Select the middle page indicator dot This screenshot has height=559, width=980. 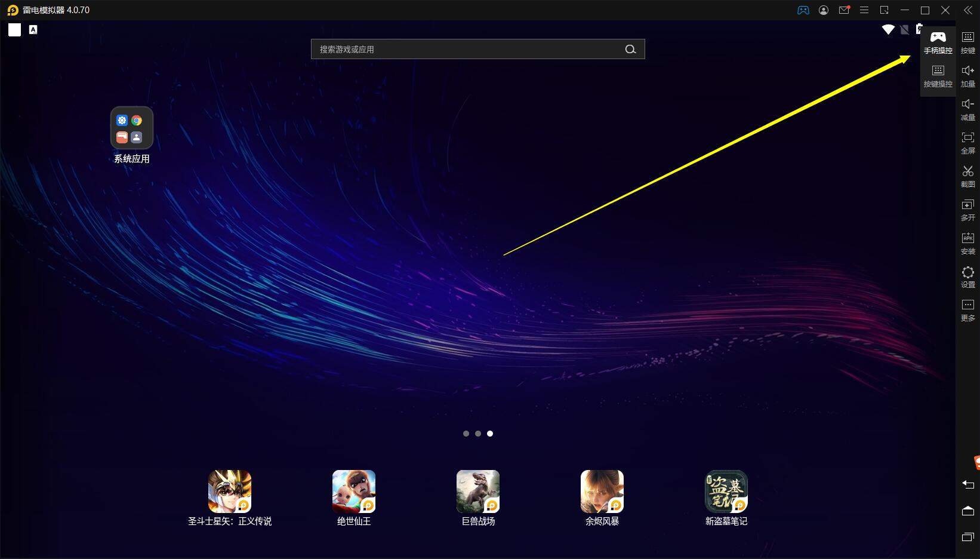pyautogui.click(x=478, y=434)
